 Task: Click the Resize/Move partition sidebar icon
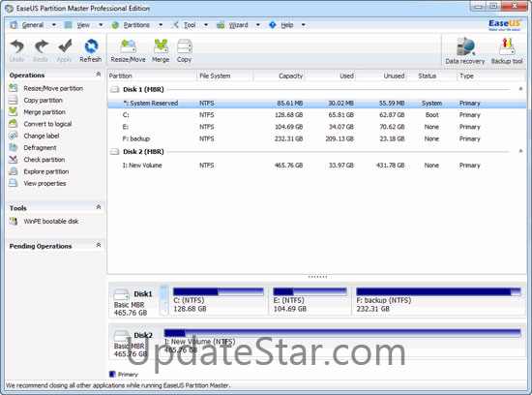(x=14, y=88)
